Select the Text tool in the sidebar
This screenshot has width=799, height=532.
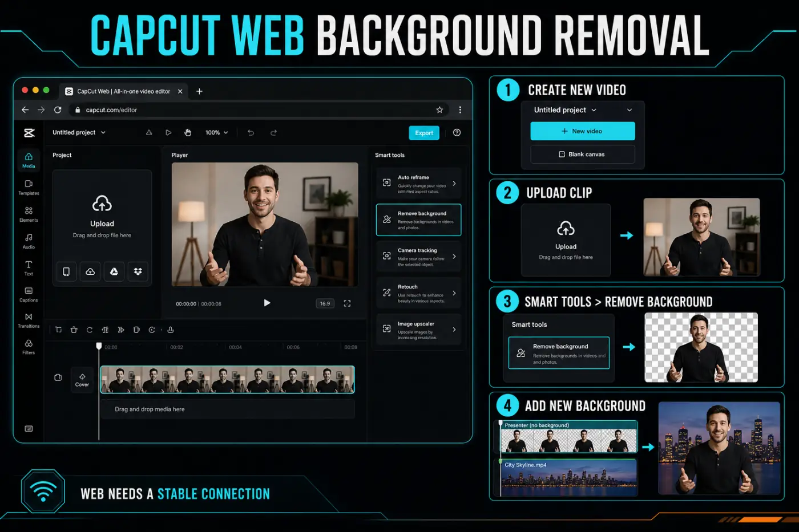(x=29, y=268)
